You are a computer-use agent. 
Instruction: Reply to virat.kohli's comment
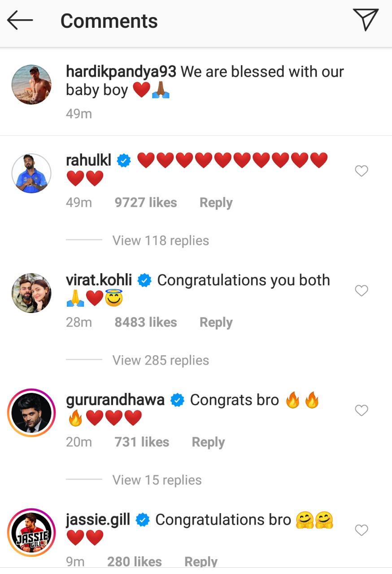(216, 322)
